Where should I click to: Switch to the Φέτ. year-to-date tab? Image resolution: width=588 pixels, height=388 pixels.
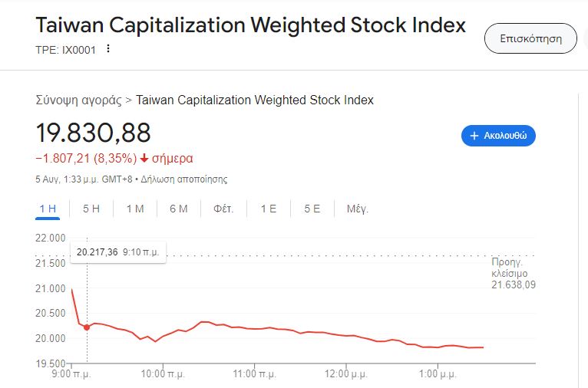click(x=223, y=209)
